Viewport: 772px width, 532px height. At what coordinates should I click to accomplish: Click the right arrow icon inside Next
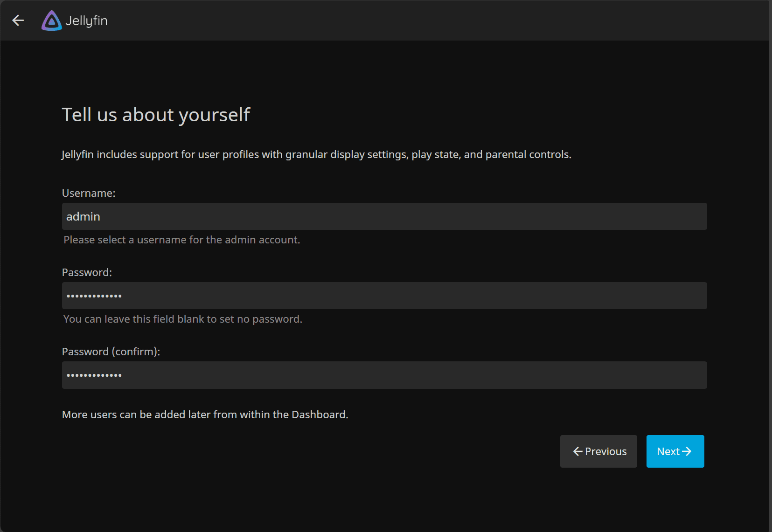point(687,451)
